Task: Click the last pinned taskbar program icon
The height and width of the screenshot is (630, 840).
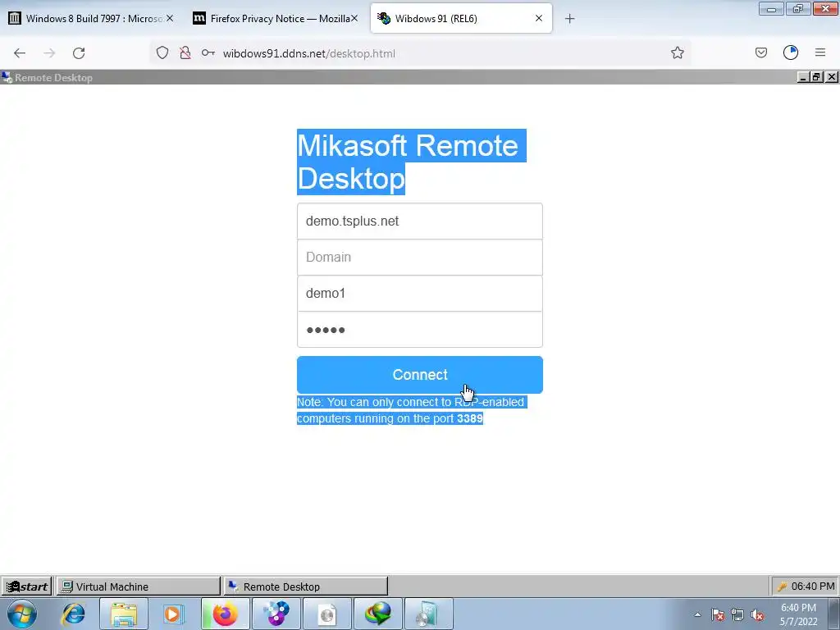Action: point(428,614)
